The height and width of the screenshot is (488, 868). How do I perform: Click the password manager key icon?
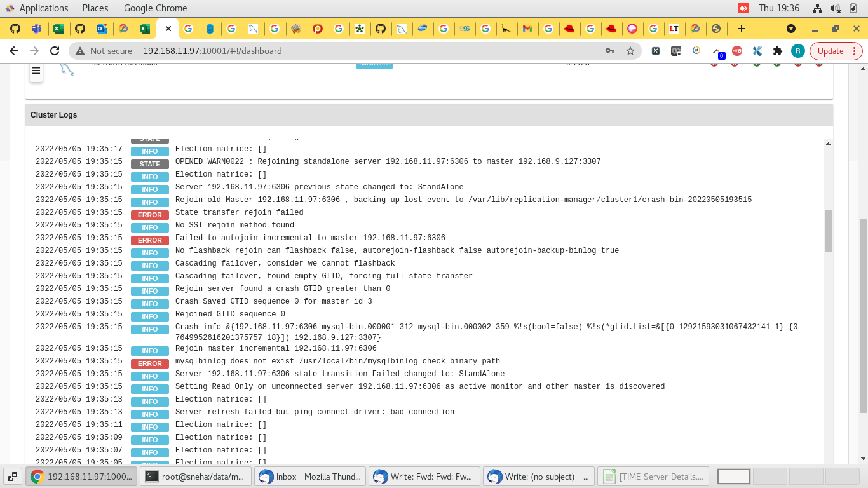610,51
